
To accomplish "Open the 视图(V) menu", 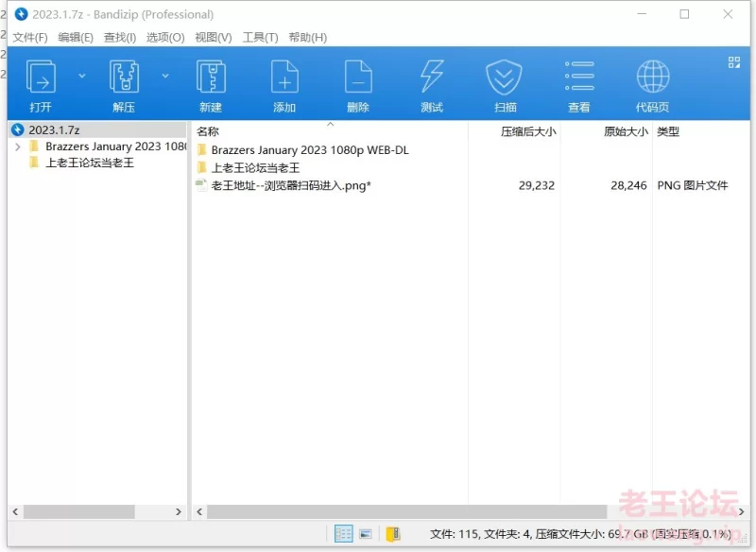I will [214, 37].
